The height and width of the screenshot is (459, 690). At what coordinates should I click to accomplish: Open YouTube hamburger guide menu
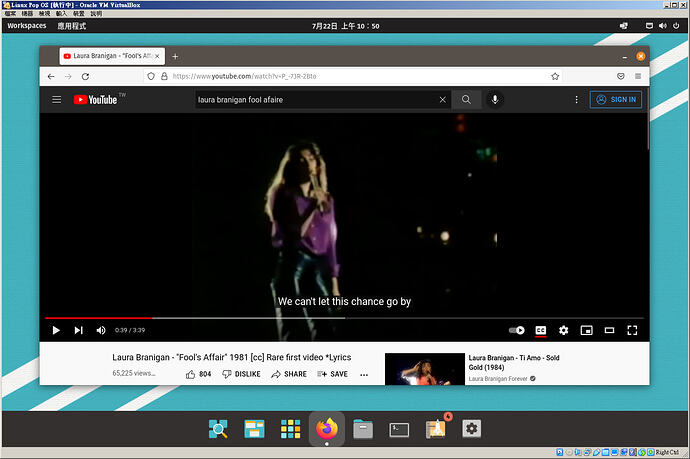56,99
